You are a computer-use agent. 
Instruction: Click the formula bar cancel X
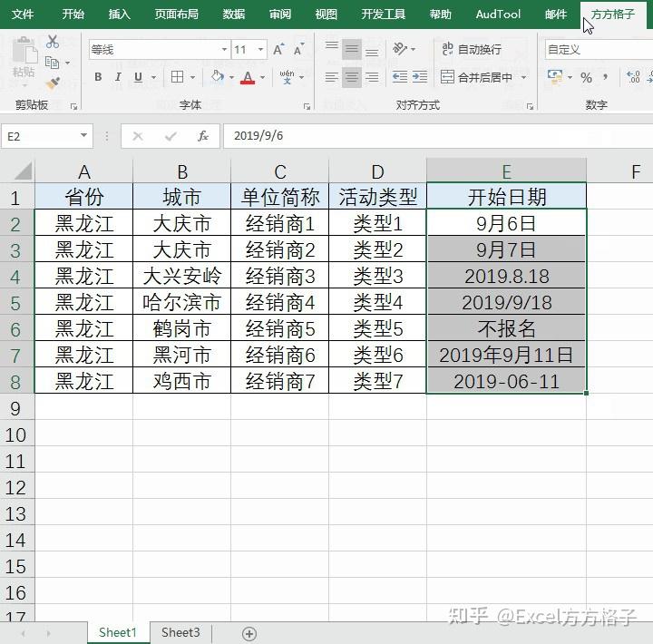[138, 136]
